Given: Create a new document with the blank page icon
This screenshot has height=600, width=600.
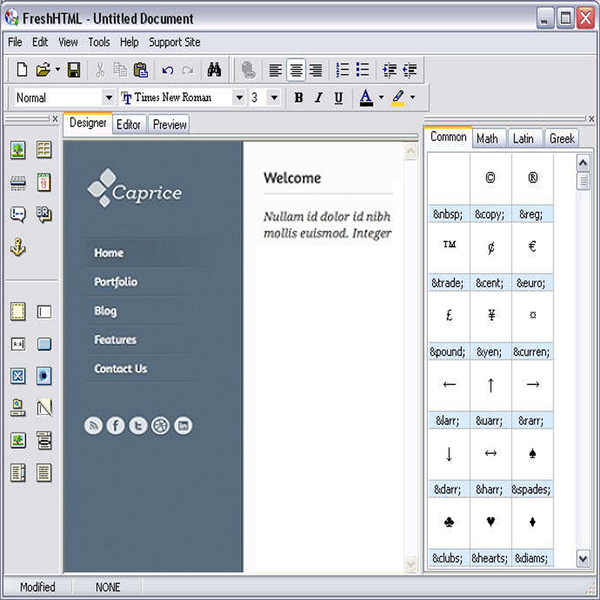Looking at the screenshot, I should tap(22, 70).
